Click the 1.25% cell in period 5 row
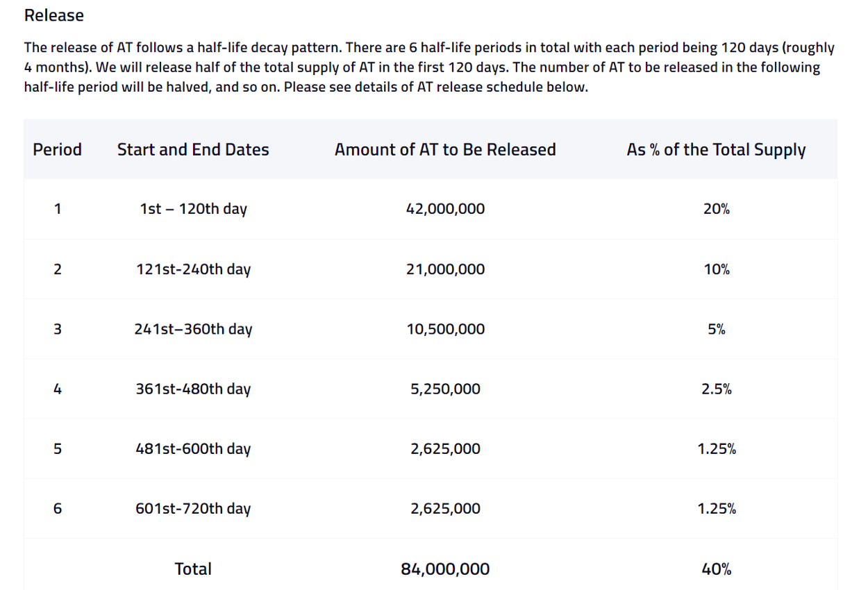868x590 pixels. pos(716,448)
